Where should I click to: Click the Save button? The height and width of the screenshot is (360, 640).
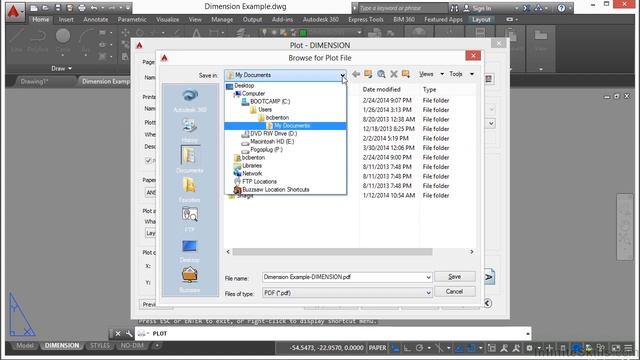(x=455, y=276)
